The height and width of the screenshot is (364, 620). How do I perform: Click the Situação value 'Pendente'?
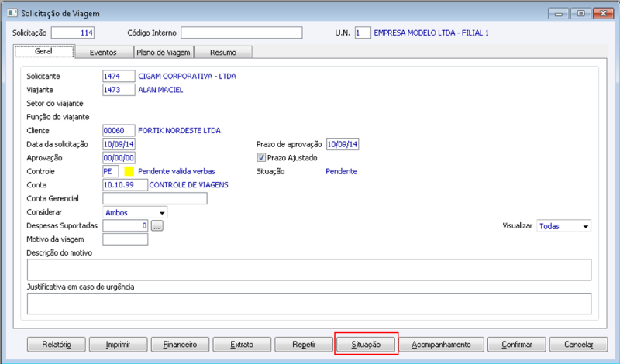tap(342, 171)
